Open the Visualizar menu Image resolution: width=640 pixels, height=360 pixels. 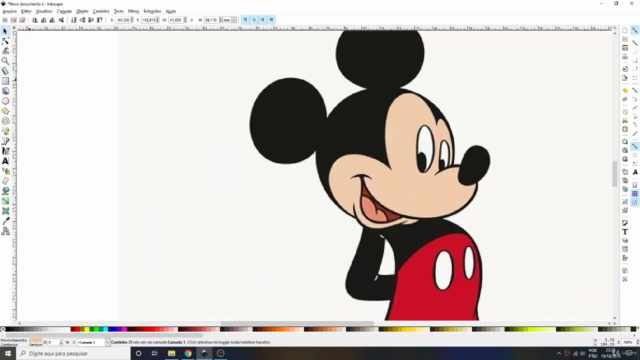click(x=44, y=11)
